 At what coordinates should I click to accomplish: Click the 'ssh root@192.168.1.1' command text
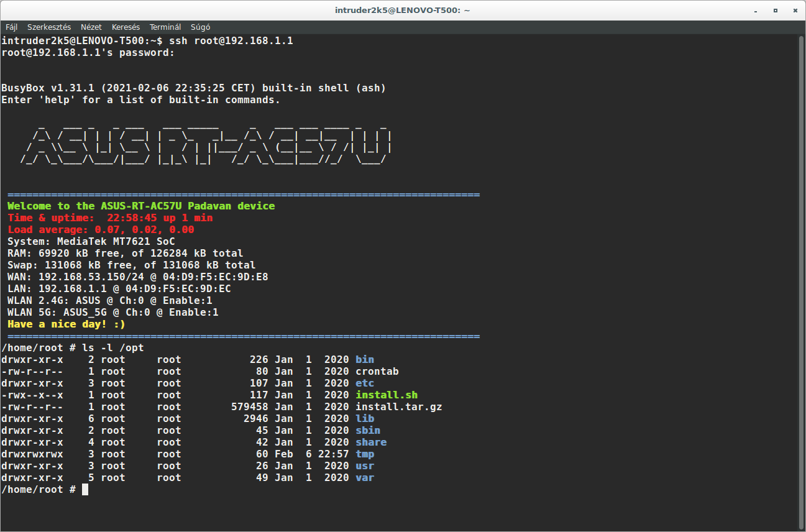point(231,41)
